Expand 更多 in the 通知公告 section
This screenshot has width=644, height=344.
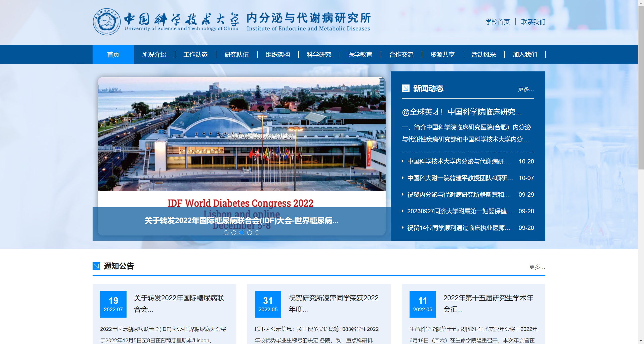[537, 267]
